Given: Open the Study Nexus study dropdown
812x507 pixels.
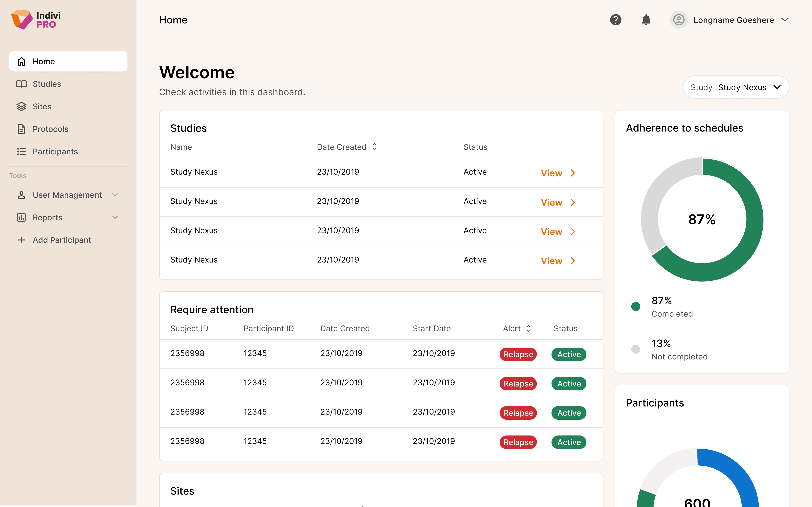Looking at the screenshot, I should pyautogui.click(x=736, y=87).
